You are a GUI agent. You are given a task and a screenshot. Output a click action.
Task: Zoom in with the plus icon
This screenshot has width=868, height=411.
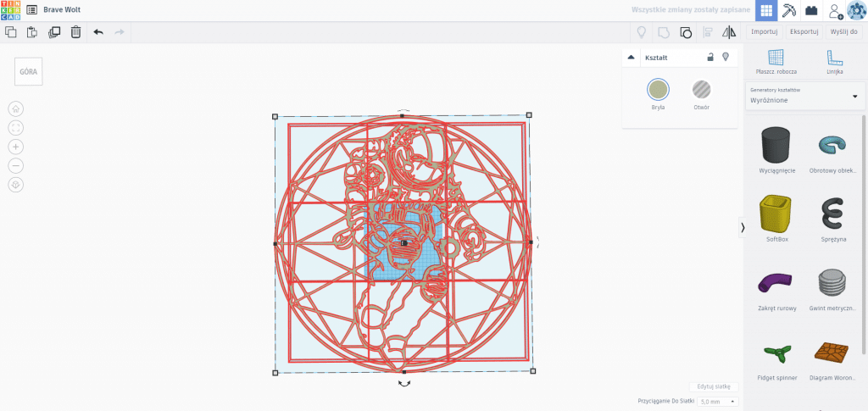(x=16, y=147)
